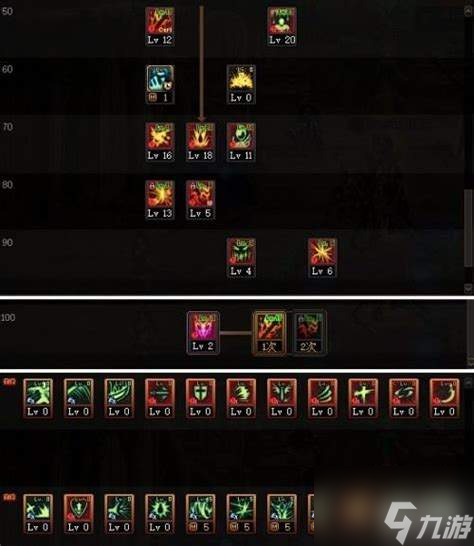Screen dimensions: 474x546
Task: Click the Lv 20 green skill icon
Action: (282, 26)
